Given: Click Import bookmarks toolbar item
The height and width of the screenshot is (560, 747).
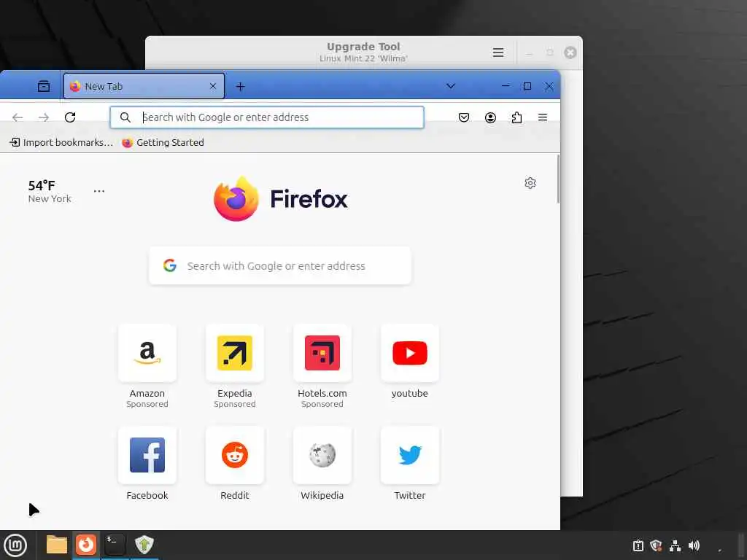Looking at the screenshot, I should [x=61, y=142].
